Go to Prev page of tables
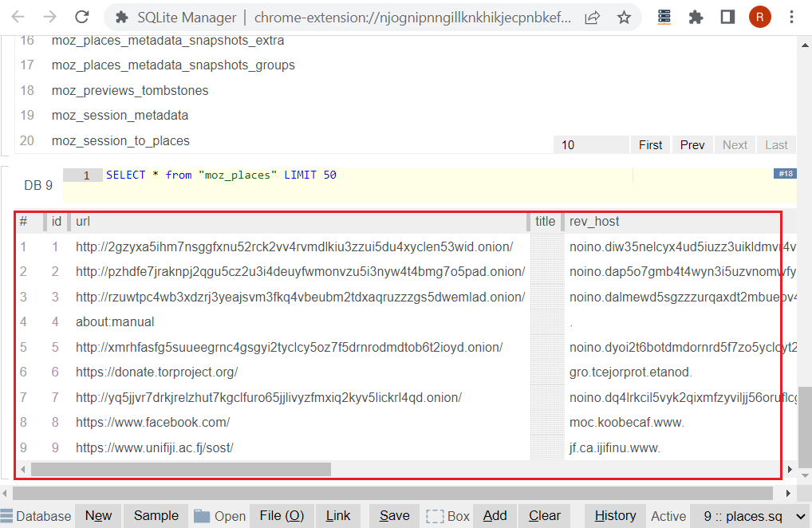 click(x=692, y=145)
